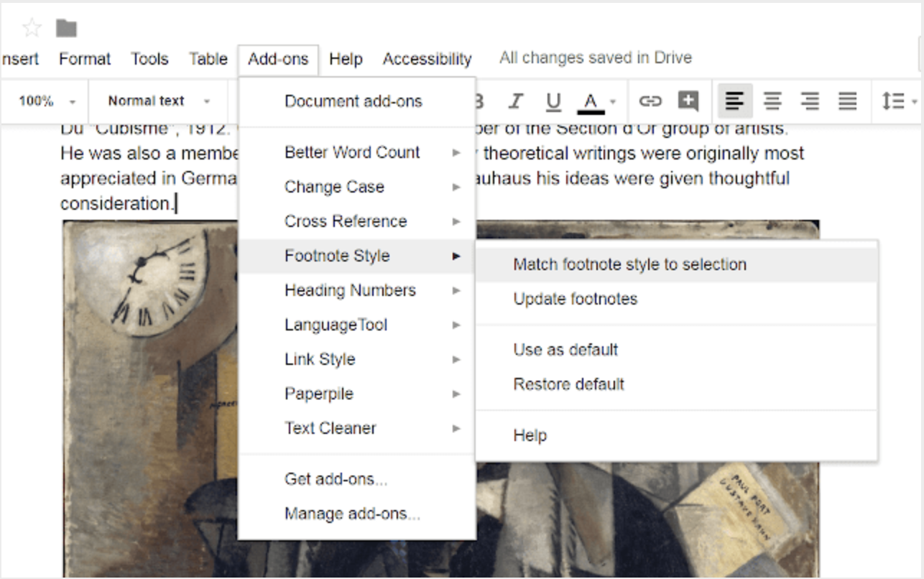This screenshot has width=924, height=579.
Task: Open the zoom 100% dropdown
Action: coord(46,101)
